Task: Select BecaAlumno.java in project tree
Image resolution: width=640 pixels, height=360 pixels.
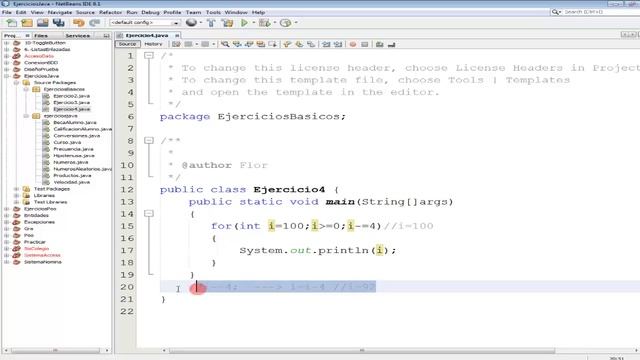Action: pyautogui.click(x=75, y=122)
